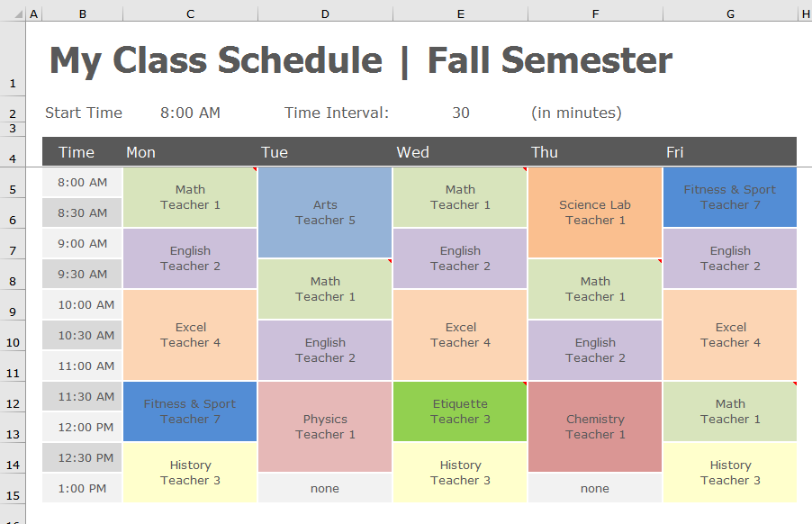The image size is (812, 524).
Task: Select the 10:30 AM time cell
Action: (82, 336)
